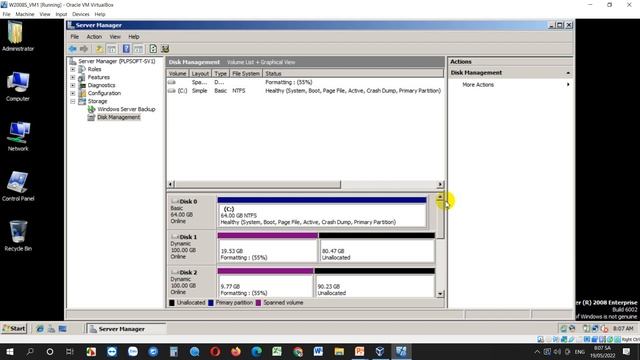This screenshot has height=360, width=640.
Task: Expand More Actions submenu arrow
Action: pos(568,84)
